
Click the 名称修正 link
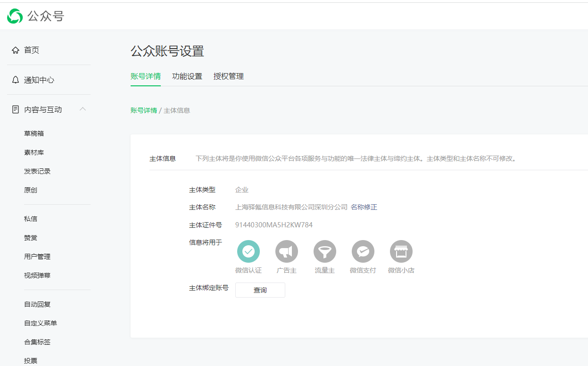(x=364, y=207)
